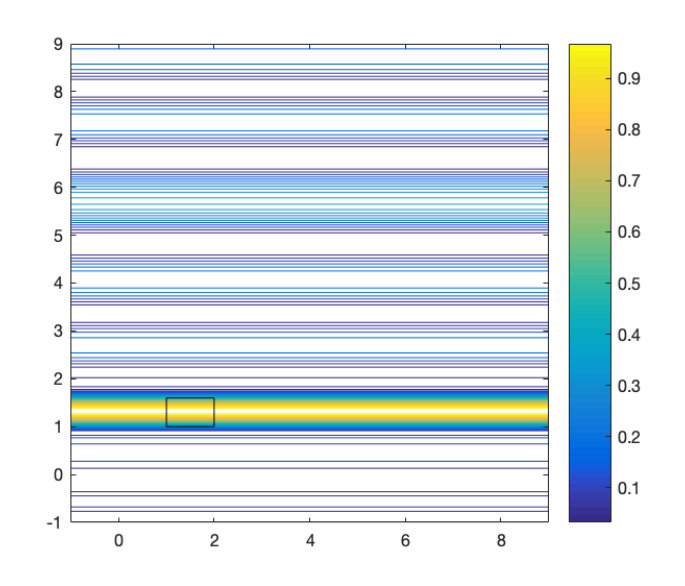Click the x-axis tick label 8
Viewport: 685px width, 586px height.
pos(501,541)
